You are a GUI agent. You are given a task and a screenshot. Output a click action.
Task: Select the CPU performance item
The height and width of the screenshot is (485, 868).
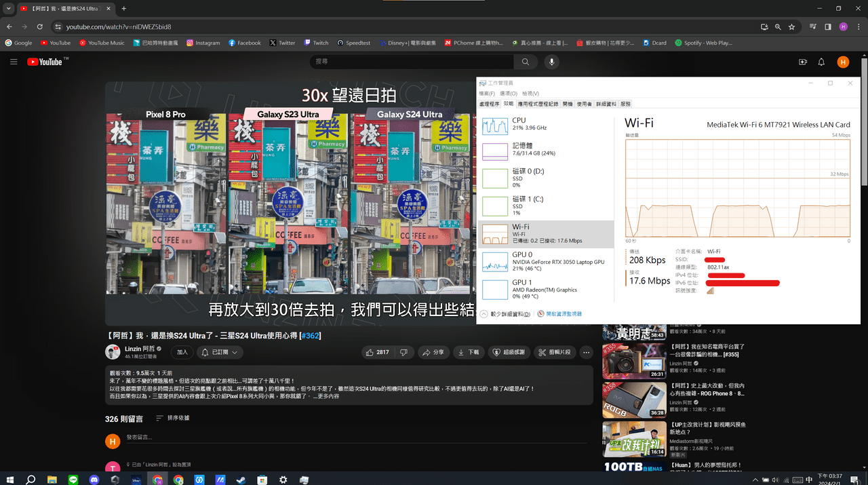pyautogui.click(x=546, y=125)
